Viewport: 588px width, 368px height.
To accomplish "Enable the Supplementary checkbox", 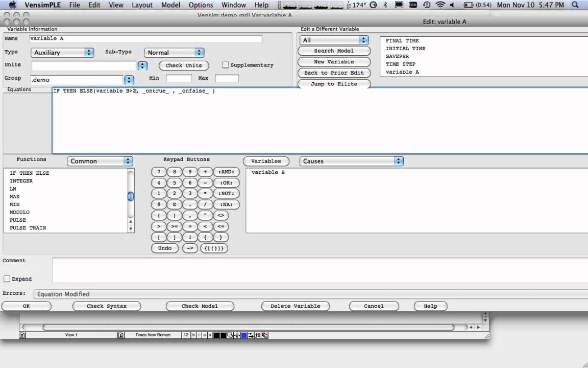I will coord(225,65).
